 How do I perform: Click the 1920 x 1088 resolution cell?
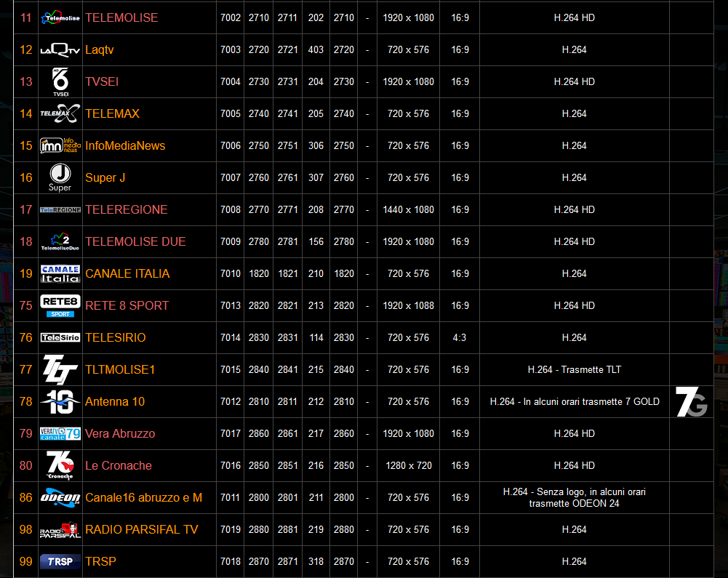409,306
